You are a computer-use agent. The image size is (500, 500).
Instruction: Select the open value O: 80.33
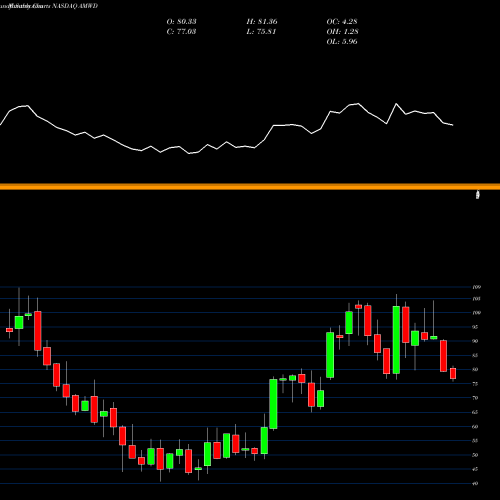181,22
